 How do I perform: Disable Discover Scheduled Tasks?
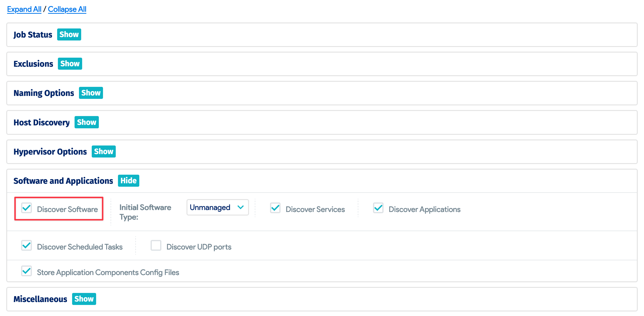click(26, 246)
